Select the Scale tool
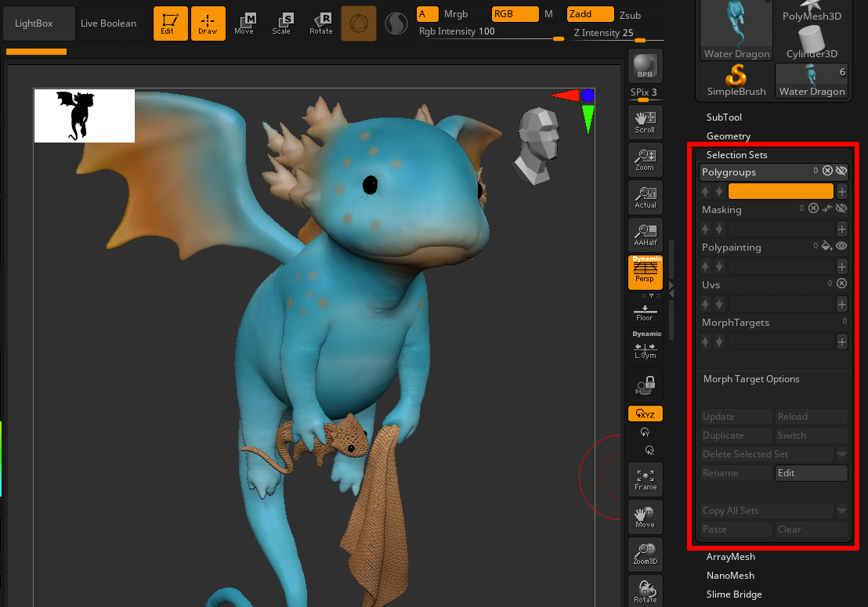This screenshot has height=607, width=868. 281,23
